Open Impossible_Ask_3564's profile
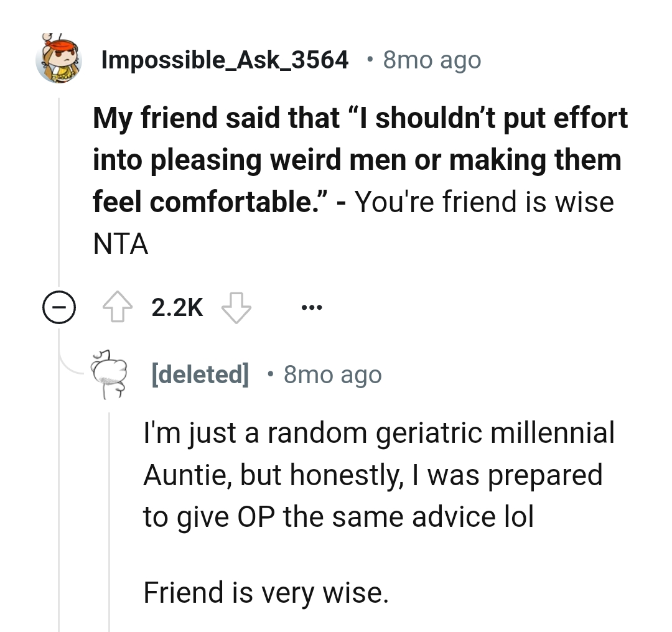Viewport: 672px width, 632px height. click(224, 59)
